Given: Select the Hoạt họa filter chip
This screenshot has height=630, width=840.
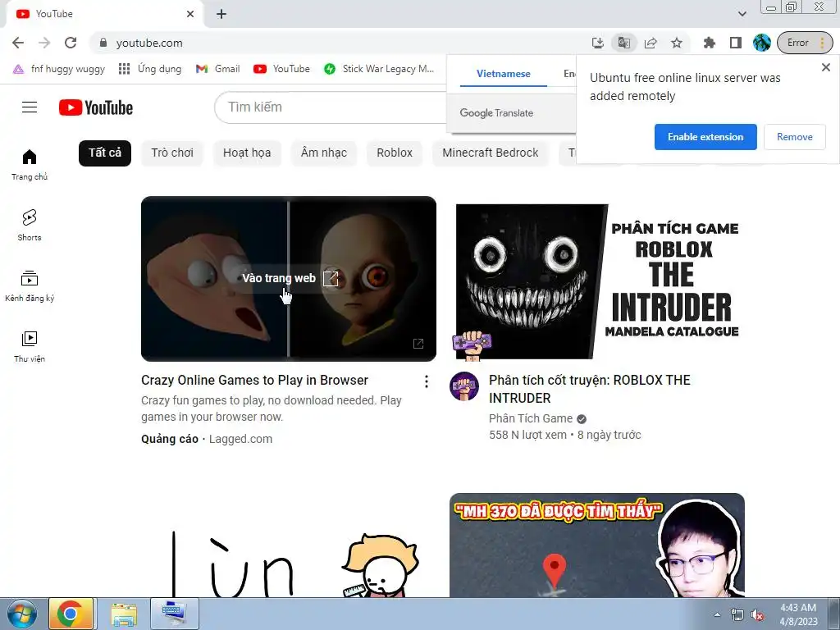Looking at the screenshot, I should click(247, 153).
